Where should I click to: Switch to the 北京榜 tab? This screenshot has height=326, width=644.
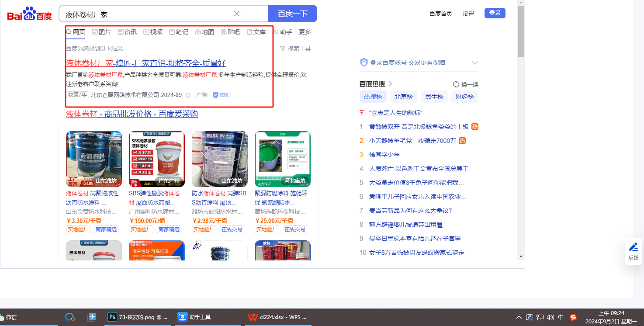coord(404,97)
